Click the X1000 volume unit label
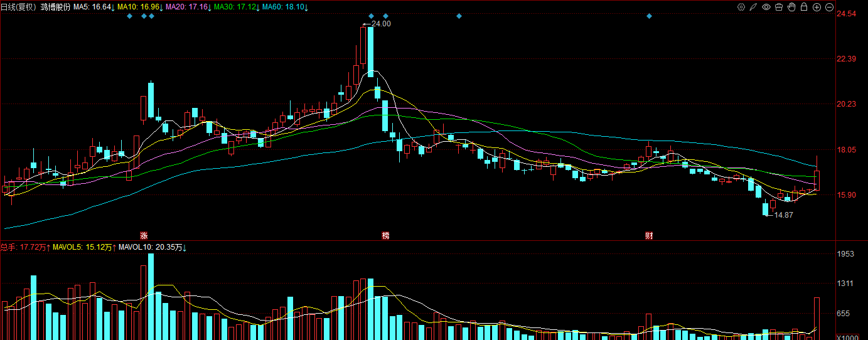Image resolution: width=868 pixels, height=340 pixels. coord(847,336)
